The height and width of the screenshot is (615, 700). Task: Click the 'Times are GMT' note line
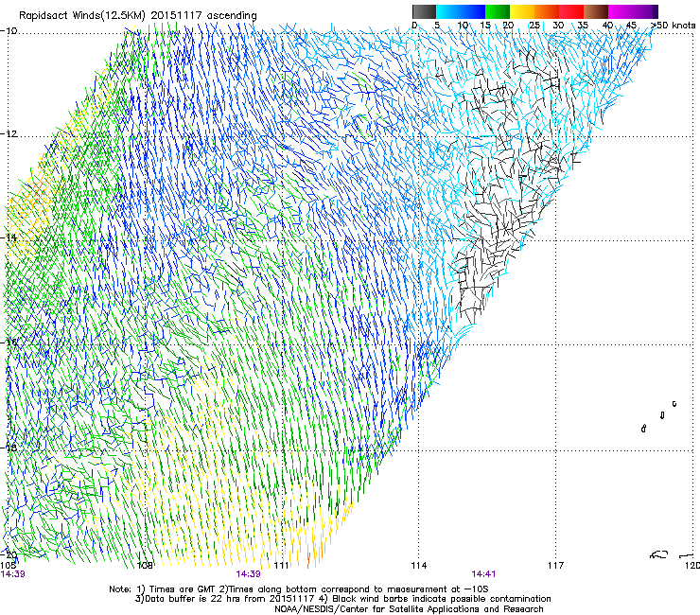(299, 589)
